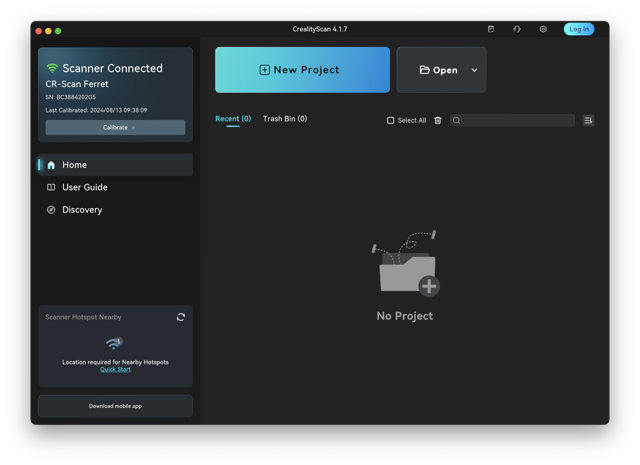640x465 pixels.
Task: Check the Select All checkbox
Action: click(390, 120)
